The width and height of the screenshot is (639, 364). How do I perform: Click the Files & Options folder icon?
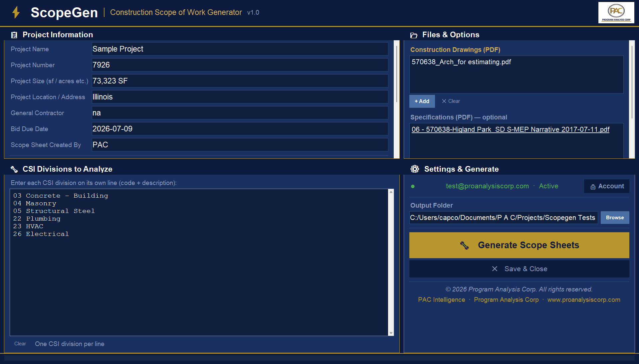point(414,35)
